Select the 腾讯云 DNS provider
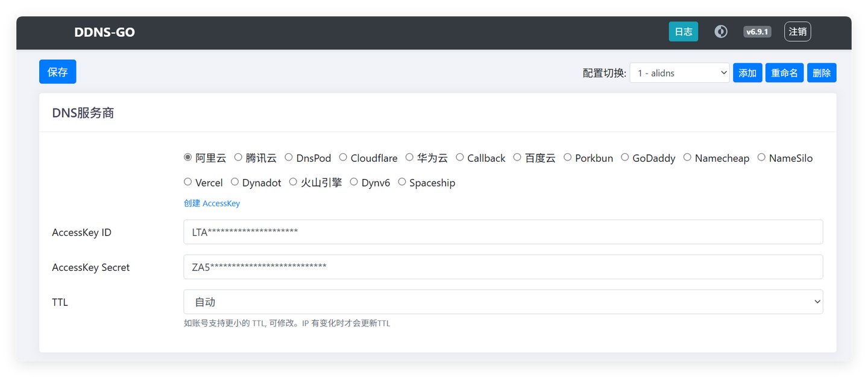868x377 pixels. click(238, 157)
